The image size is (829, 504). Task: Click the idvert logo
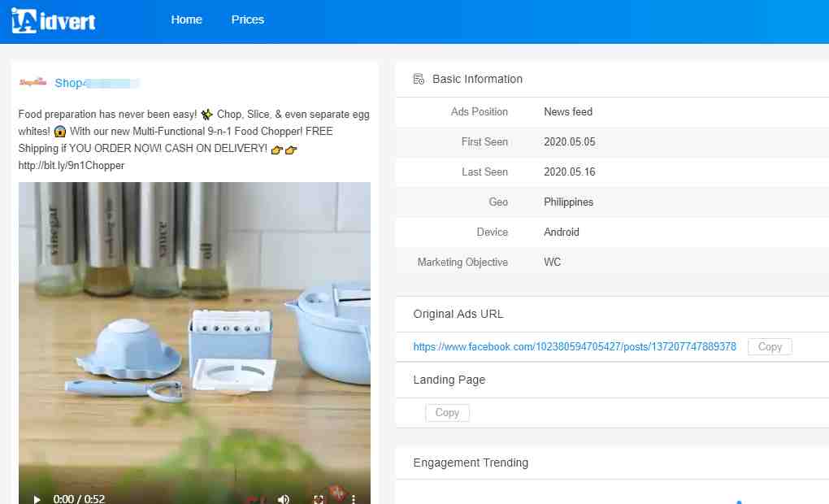click(54, 20)
